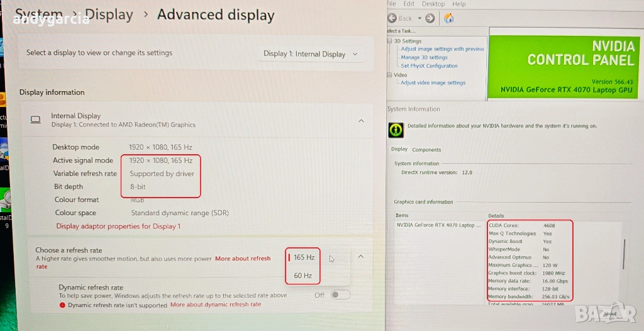Open the Desktop menu in NVIDIA Control Panel
Viewport: 644px width, 331px height.
(x=433, y=4)
